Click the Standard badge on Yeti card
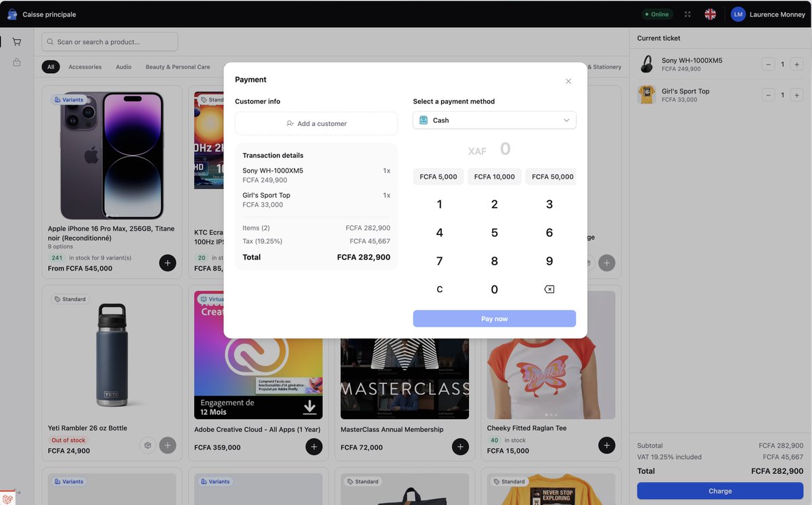This screenshot has height=505, width=812. 70,299
